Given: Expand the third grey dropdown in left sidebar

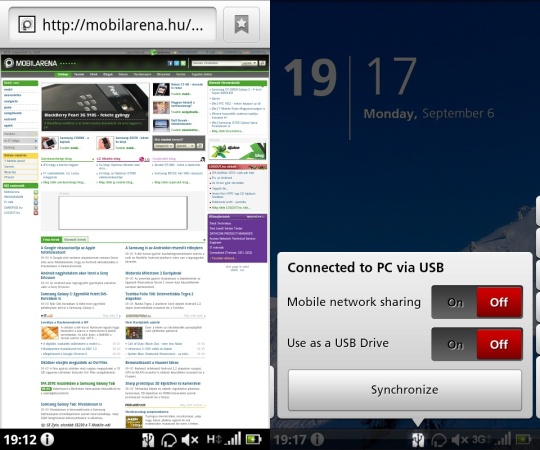Looking at the screenshot, I should pos(20,148).
